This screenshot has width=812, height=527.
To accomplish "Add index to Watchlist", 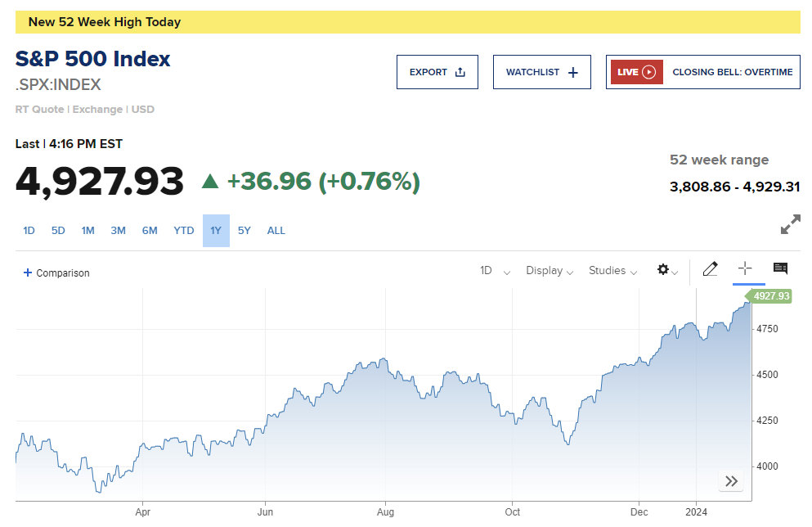I will [541, 72].
